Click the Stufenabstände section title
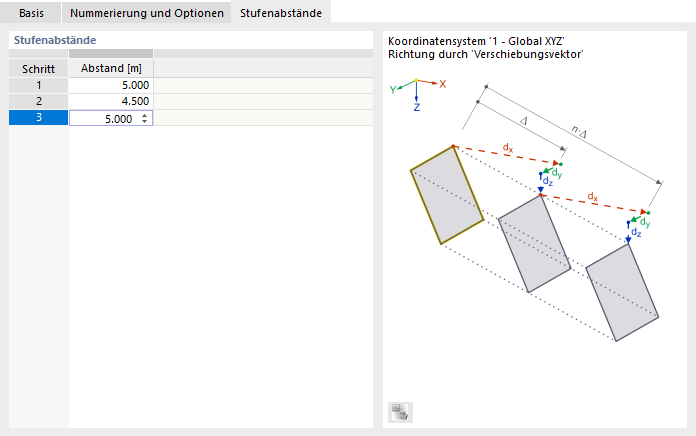This screenshot has width=696, height=436. 55,40
